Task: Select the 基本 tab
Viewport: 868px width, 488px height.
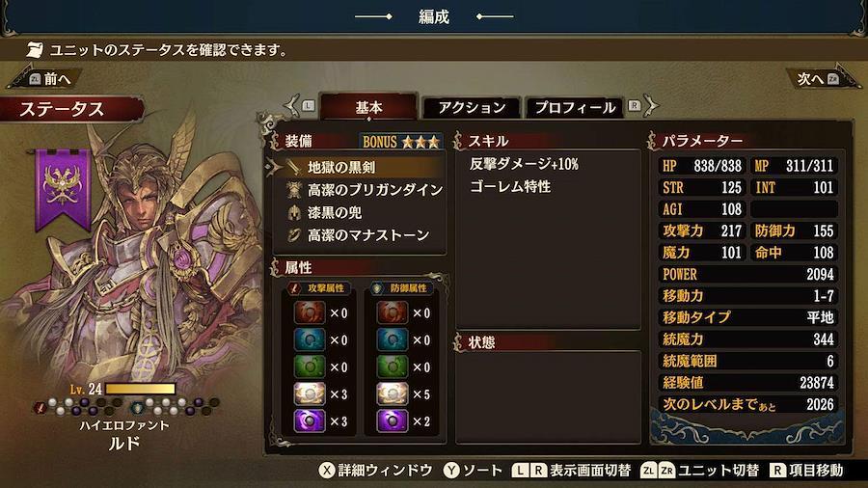Action: pos(368,107)
